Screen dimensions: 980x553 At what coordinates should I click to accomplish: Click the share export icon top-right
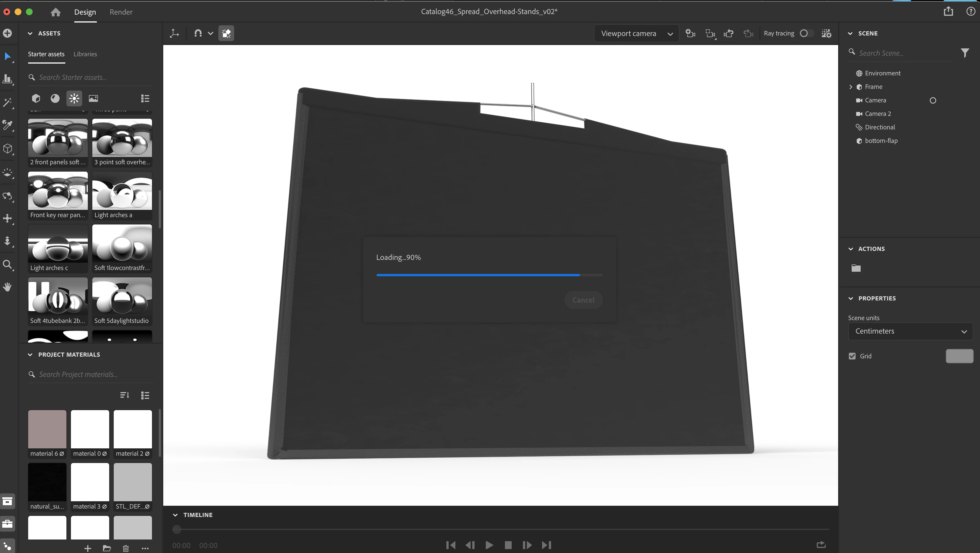pyautogui.click(x=948, y=12)
